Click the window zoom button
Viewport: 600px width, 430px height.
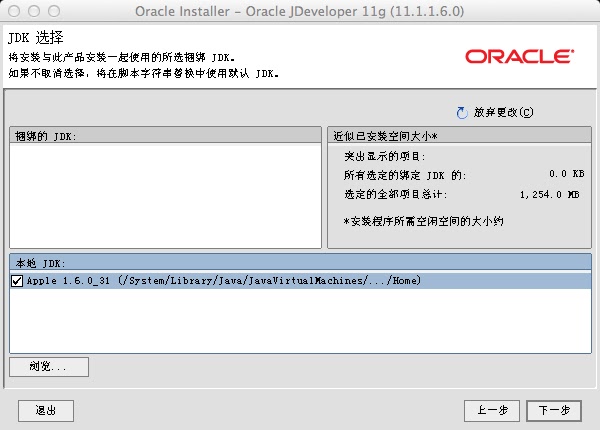54,11
